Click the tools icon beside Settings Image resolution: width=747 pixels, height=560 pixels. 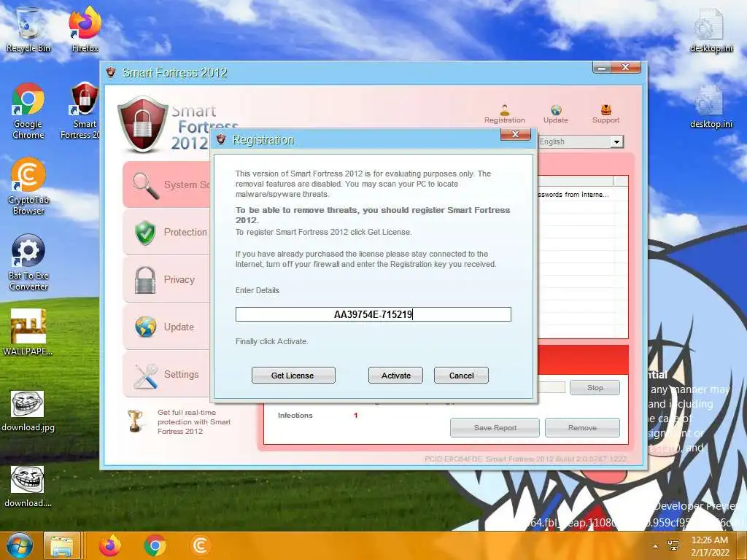pyautogui.click(x=146, y=376)
